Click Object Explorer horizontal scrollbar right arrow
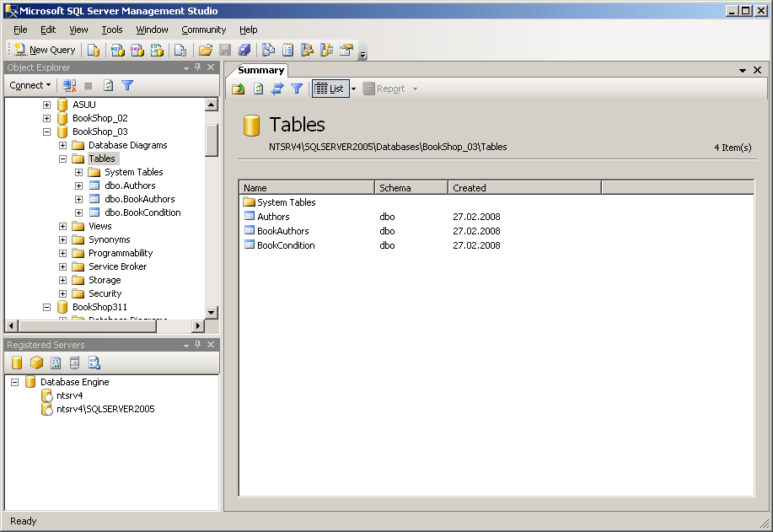Screen dimensions: 773x532 [198, 325]
